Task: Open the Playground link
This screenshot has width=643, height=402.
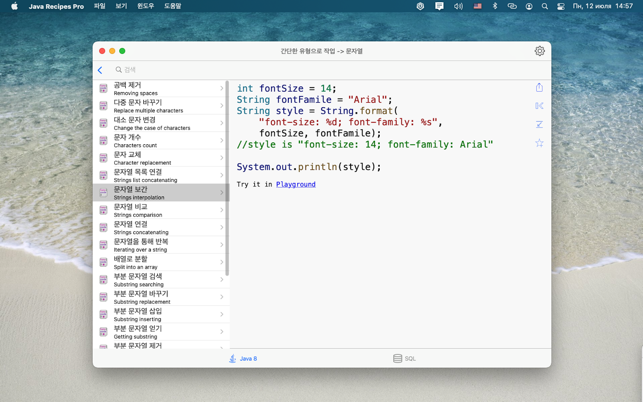Action: pyautogui.click(x=296, y=184)
